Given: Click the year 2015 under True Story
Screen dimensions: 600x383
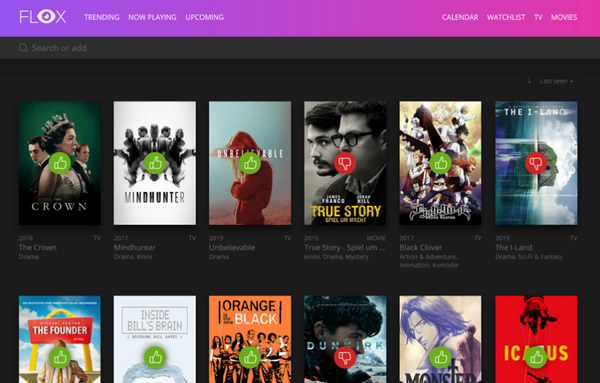Looking at the screenshot, I should [311, 238].
